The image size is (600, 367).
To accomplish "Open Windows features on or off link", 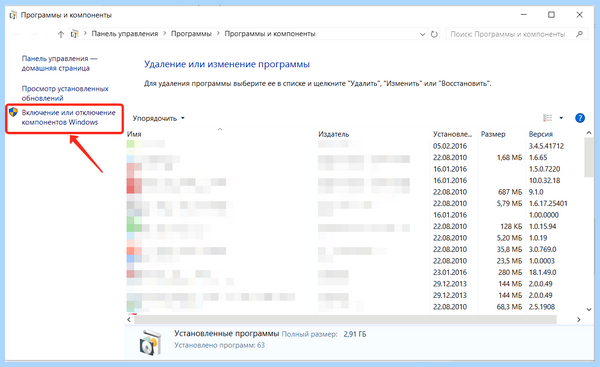I will click(68, 117).
